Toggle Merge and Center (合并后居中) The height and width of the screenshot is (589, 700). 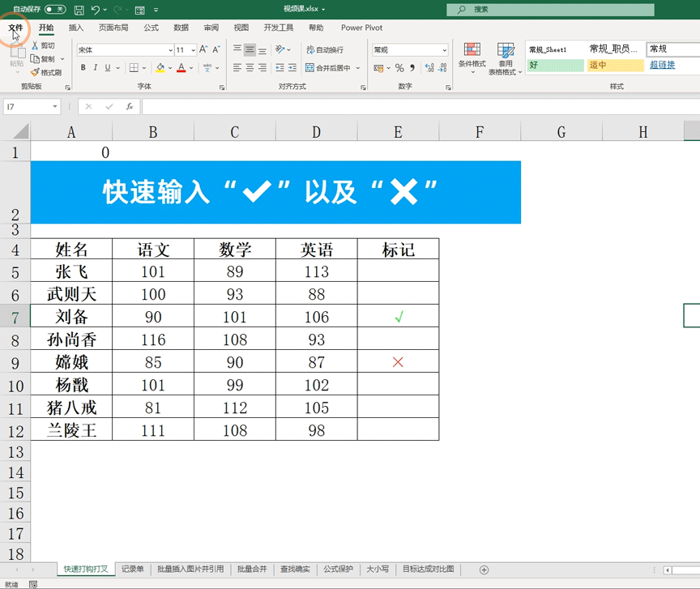pyautogui.click(x=327, y=68)
